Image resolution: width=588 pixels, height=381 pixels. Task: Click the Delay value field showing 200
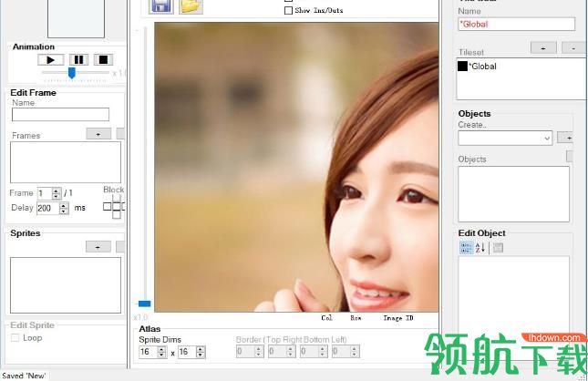point(48,208)
